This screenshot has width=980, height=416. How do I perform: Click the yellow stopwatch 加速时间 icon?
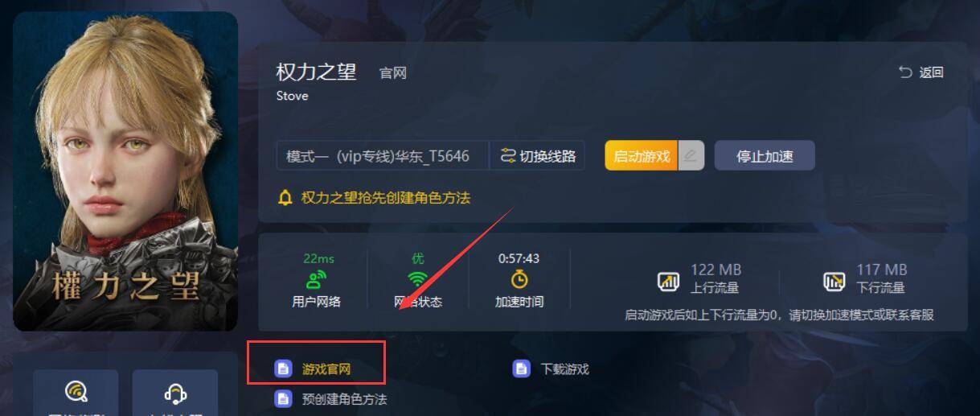pyautogui.click(x=519, y=279)
